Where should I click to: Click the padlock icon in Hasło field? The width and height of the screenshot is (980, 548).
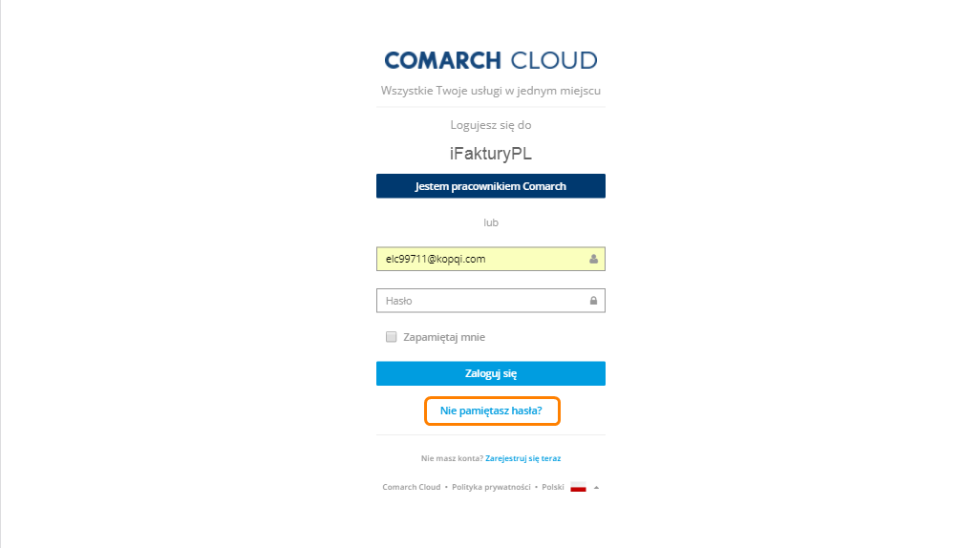click(x=593, y=301)
